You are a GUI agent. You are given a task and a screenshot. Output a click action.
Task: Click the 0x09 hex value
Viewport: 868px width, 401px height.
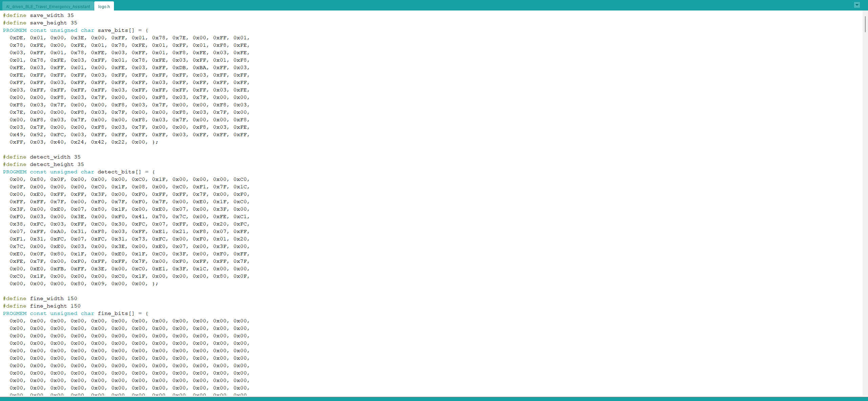click(98, 283)
